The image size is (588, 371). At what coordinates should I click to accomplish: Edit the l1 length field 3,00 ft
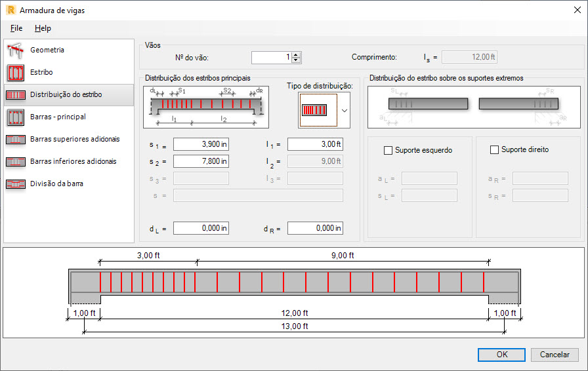click(315, 144)
